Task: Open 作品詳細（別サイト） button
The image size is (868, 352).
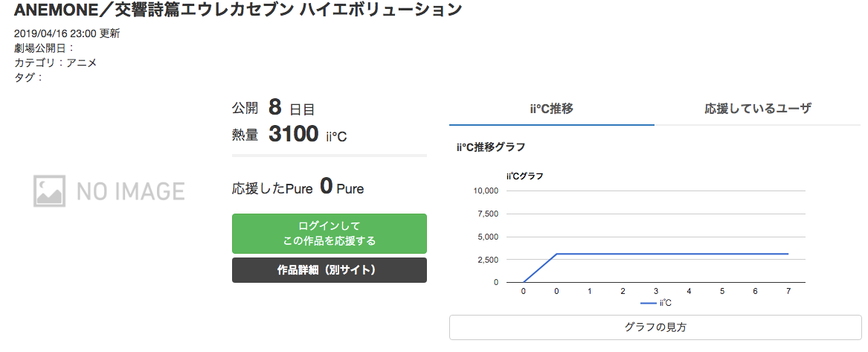Action: tap(329, 270)
